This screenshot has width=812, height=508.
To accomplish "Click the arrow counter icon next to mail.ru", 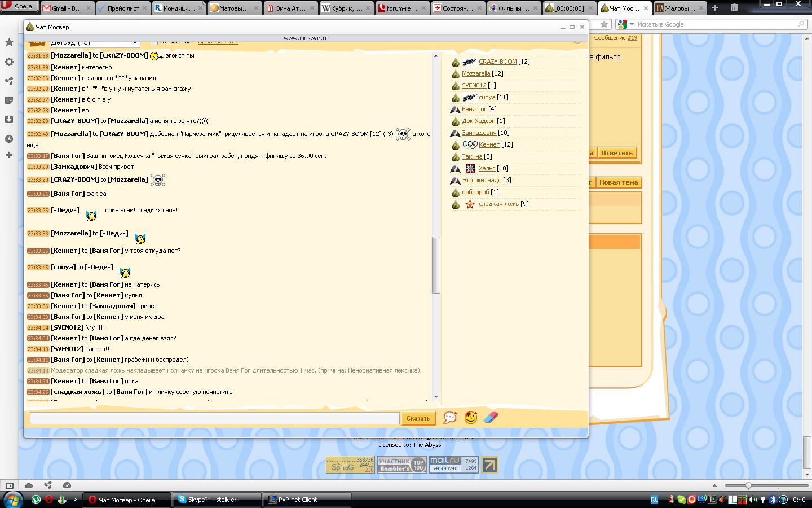I will tap(489, 465).
